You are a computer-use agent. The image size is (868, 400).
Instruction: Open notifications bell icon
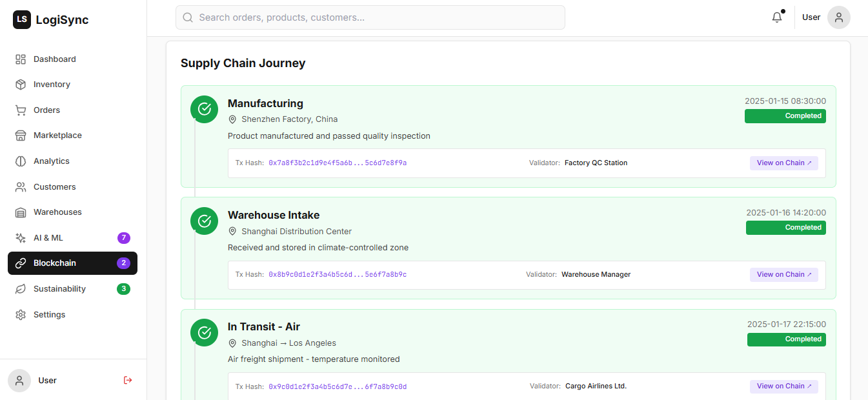click(x=777, y=17)
